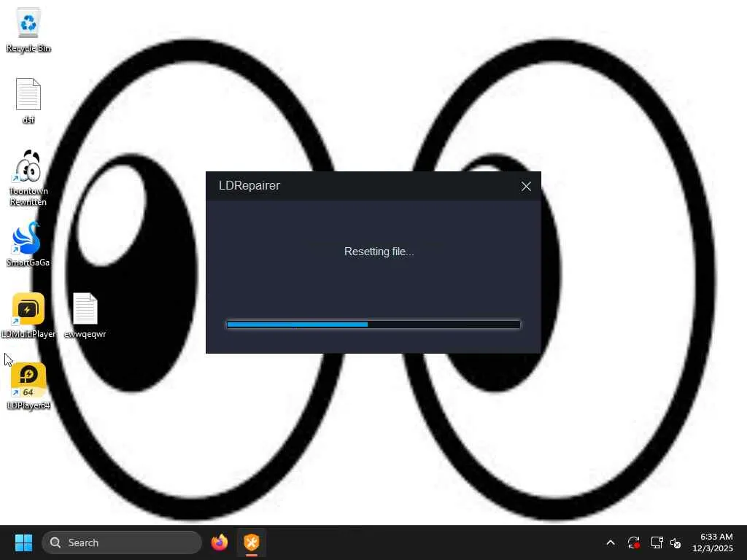Viewport: 747px width, 560px height.
Task: Close the LDRepairer dialog
Action: (526, 186)
